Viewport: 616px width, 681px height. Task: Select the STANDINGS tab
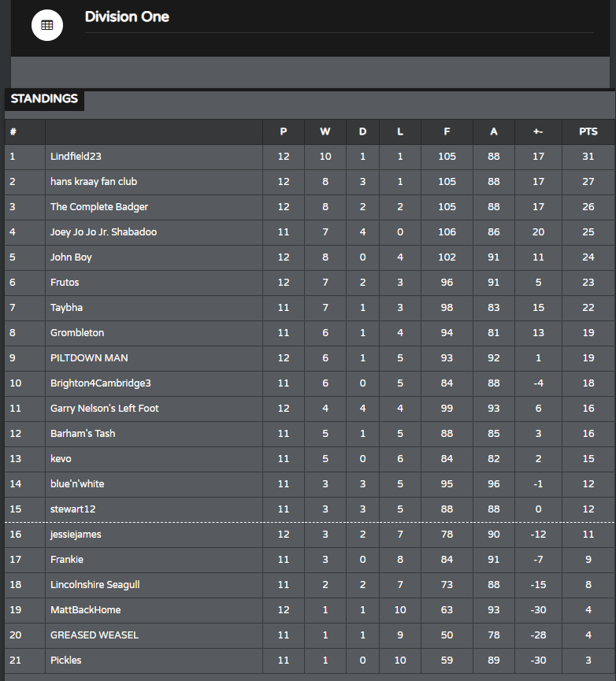(x=44, y=99)
